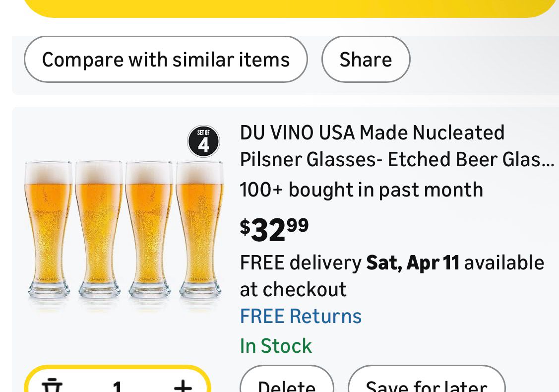Click the FREE delivery text

pos(301,262)
